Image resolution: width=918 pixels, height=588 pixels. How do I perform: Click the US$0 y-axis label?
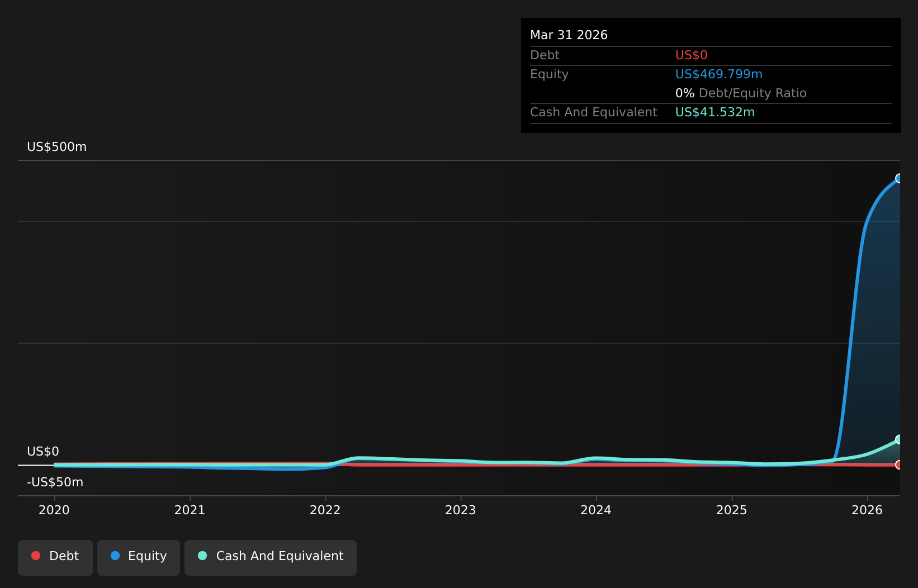coord(43,452)
